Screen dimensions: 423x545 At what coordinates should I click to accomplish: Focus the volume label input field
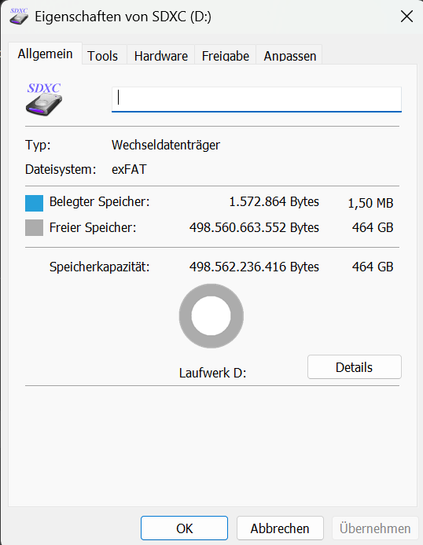[257, 99]
